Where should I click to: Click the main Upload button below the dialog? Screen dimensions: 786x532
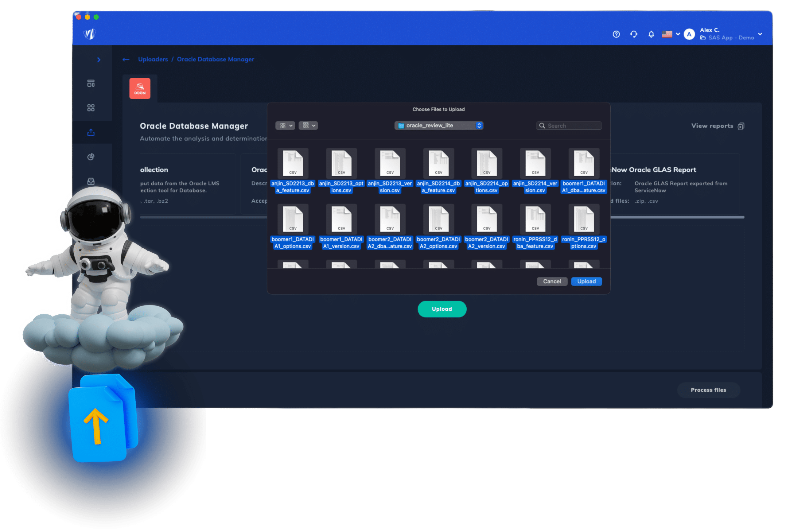point(442,308)
